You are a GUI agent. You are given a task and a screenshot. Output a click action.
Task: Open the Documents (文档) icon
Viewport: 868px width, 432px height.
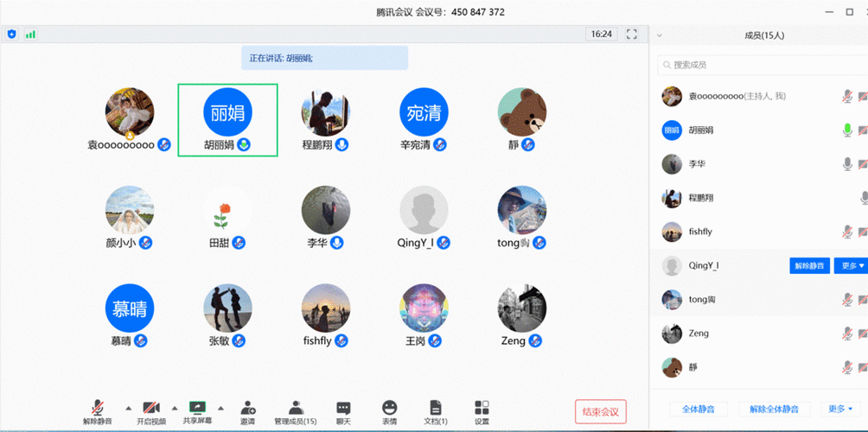(436, 408)
